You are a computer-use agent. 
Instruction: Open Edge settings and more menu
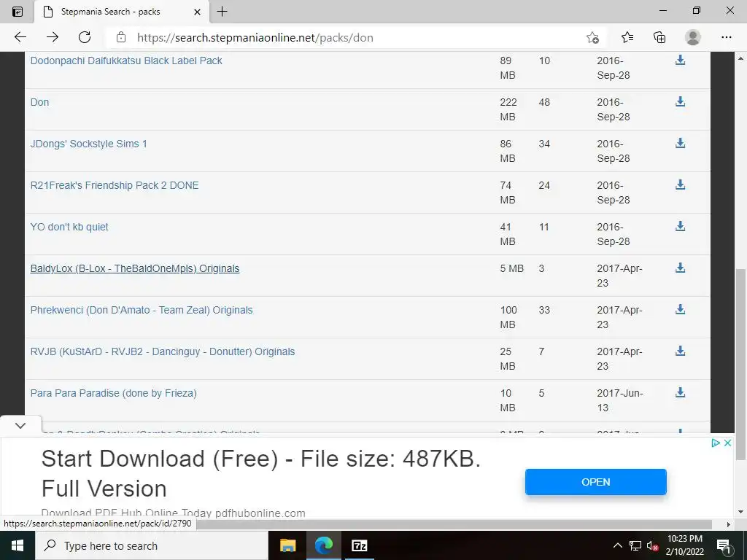(x=726, y=37)
